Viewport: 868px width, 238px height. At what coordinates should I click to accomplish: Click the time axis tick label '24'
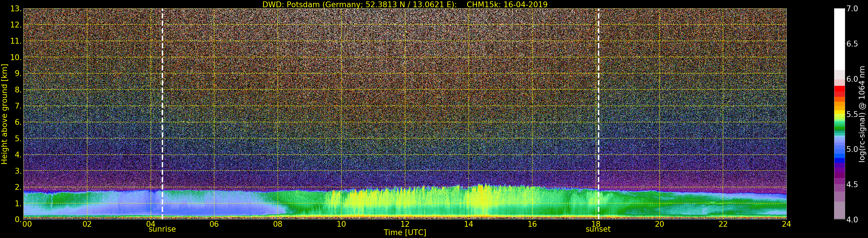click(786, 224)
